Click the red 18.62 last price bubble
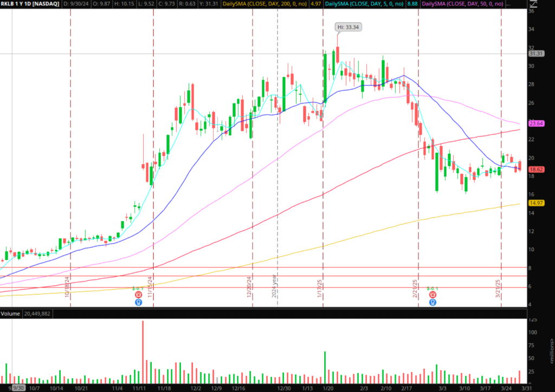This screenshot has width=555, height=392. click(536, 169)
